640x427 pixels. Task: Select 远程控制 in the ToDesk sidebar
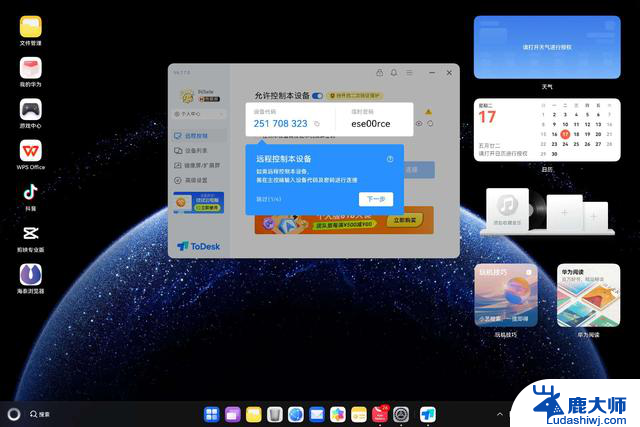point(199,136)
